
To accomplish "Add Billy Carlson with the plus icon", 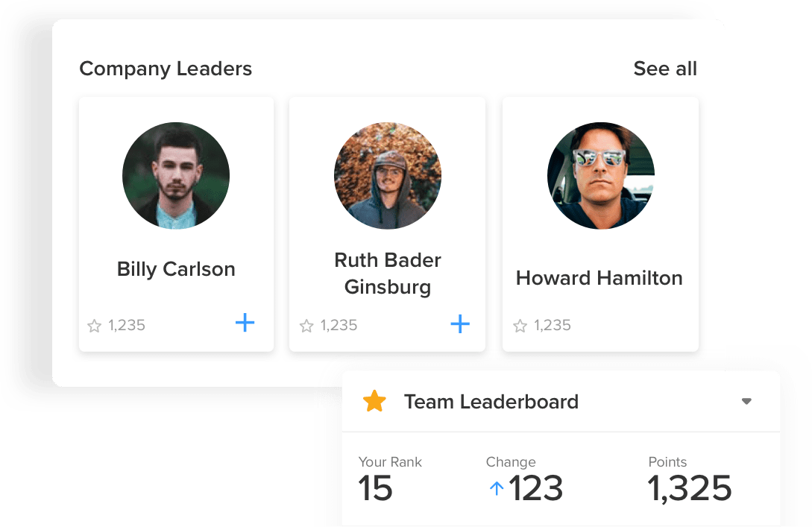I will pyautogui.click(x=245, y=323).
